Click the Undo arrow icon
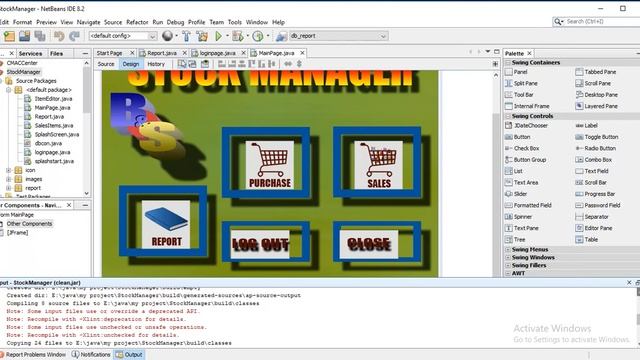 tap(59, 36)
